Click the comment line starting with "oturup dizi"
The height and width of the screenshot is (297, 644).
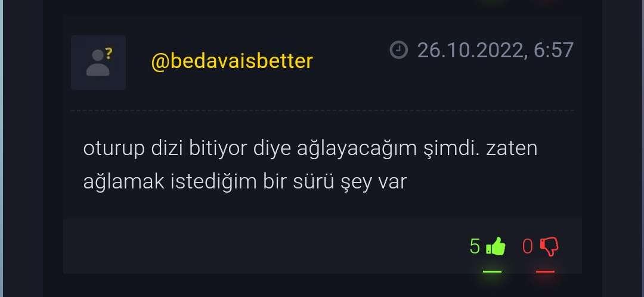310,148
